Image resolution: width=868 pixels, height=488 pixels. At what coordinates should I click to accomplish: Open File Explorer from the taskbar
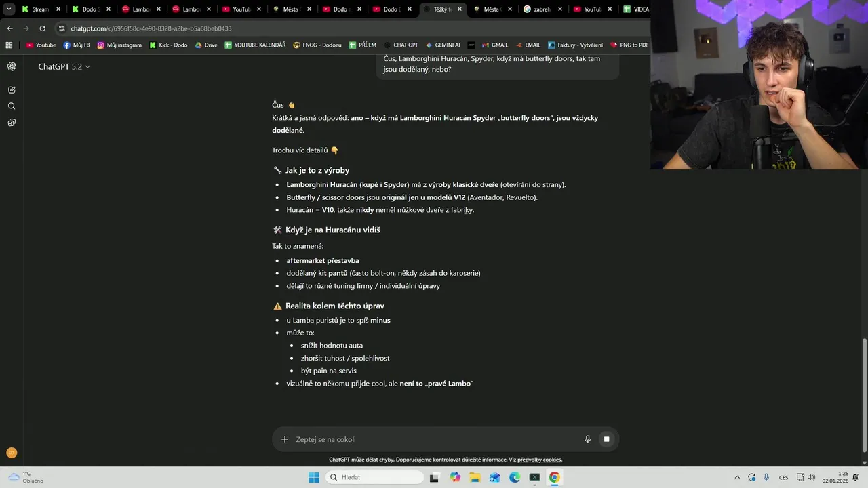pyautogui.click(x=475, y=477)
